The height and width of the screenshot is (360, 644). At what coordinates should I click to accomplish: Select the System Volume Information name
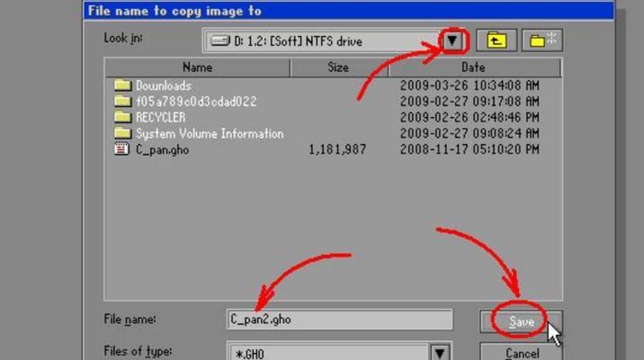(210, 133)
